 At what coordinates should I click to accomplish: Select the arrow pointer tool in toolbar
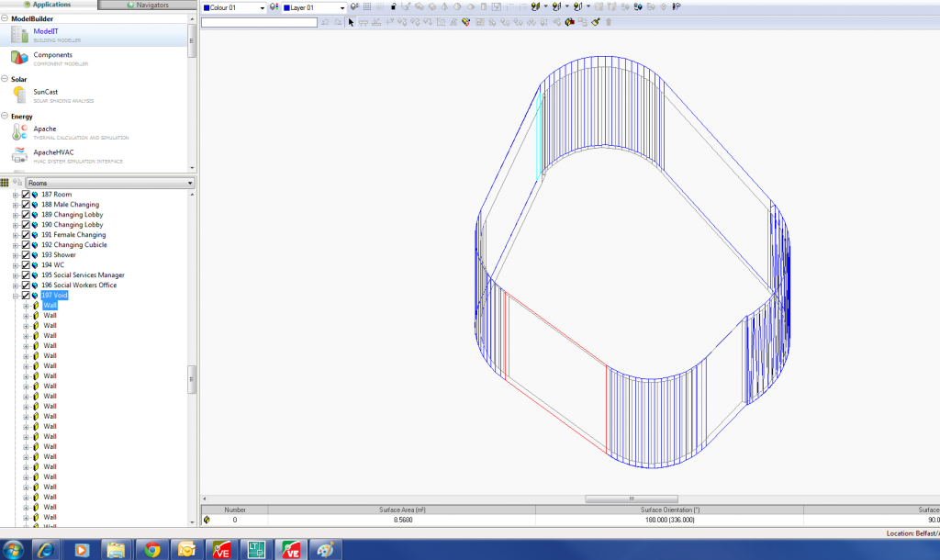(351, 22)
